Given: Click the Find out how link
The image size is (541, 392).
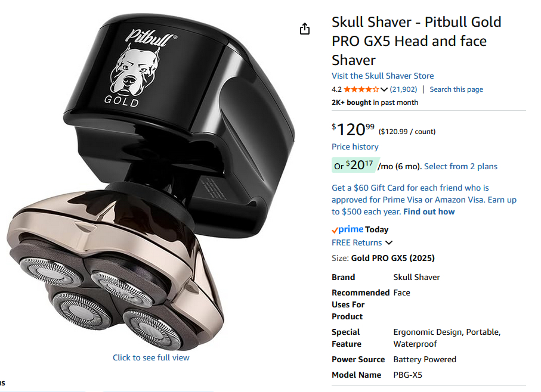Looking at the screenshot, I should coord(429,211).
